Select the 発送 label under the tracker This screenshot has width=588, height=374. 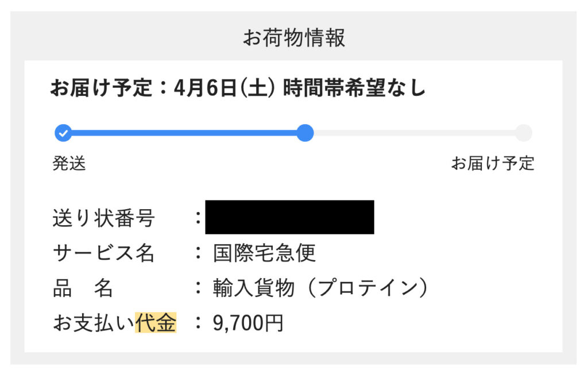click(69, 164)
